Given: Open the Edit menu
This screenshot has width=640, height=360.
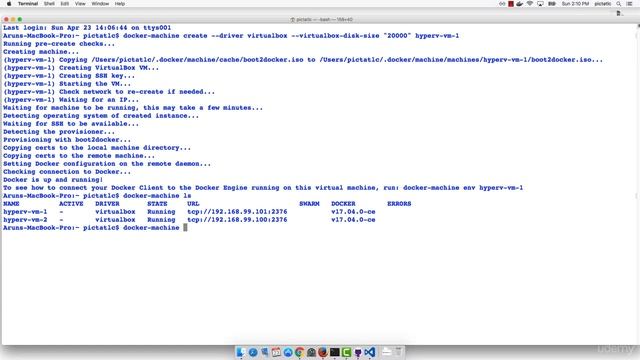Looking at the screenshot, I should point(64,4).
